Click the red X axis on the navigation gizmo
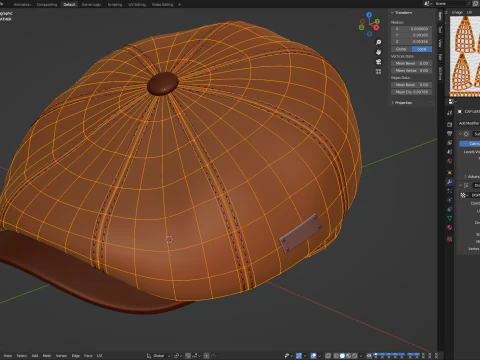Image resolution: width=480 pixels, height=360 pixels. 376,27
